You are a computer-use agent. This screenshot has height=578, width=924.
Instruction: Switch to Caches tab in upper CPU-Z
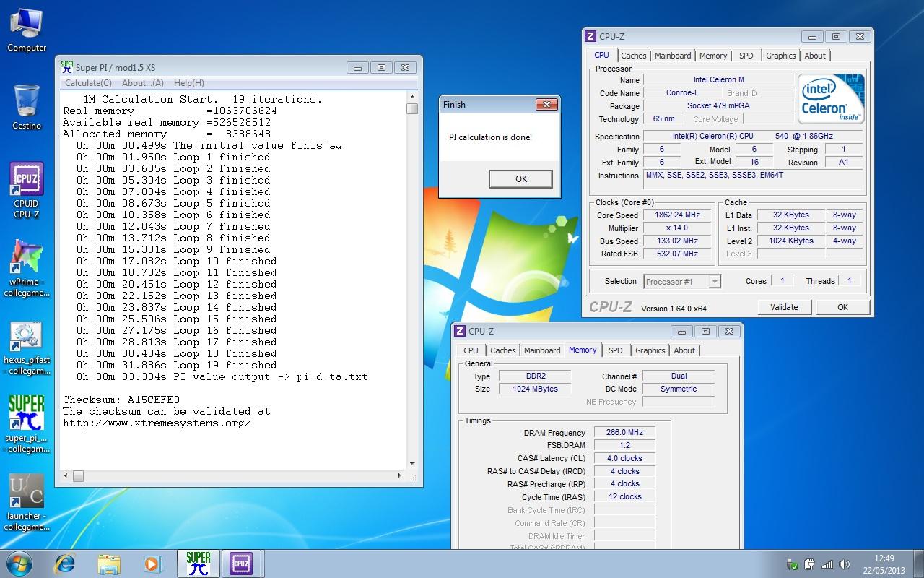634,56
